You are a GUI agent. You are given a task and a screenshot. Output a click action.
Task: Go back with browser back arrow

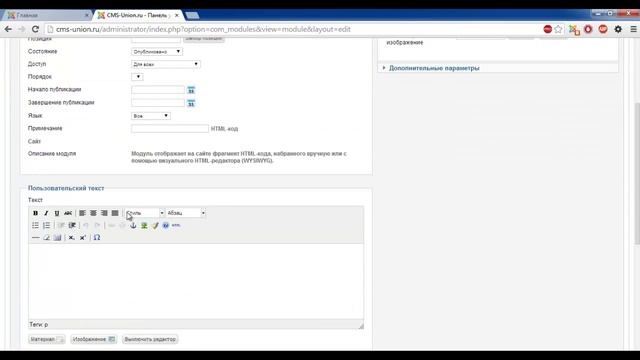(x=8, y=29)
